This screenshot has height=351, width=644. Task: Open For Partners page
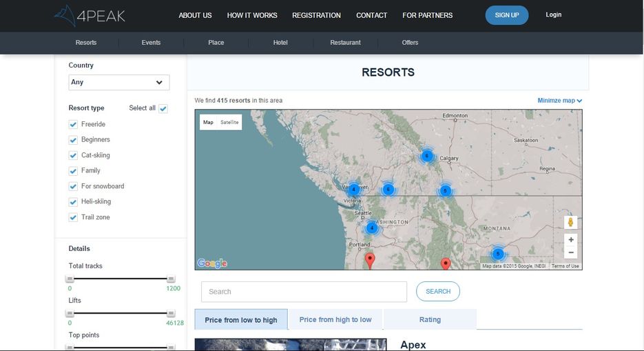pos(428,15)
